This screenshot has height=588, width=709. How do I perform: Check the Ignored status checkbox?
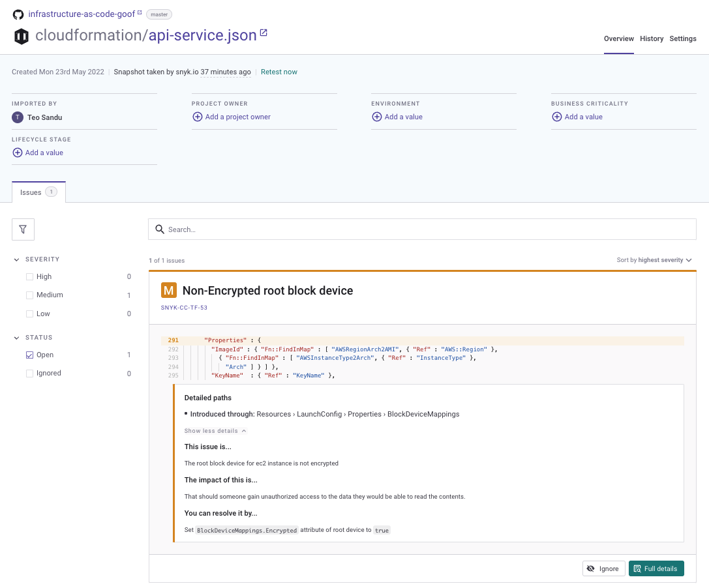click(x=29, y=373)
